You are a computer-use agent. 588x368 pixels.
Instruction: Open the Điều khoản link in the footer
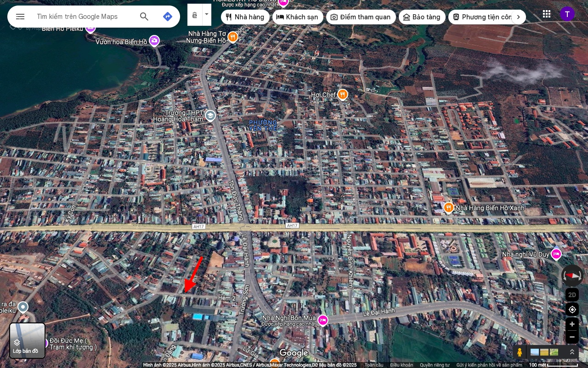(401, 365)
